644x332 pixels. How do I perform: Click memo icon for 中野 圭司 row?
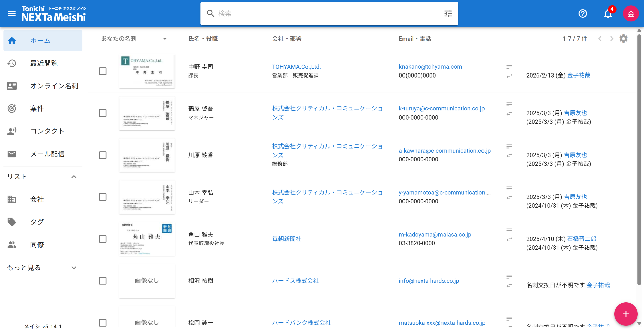[509, 67]
